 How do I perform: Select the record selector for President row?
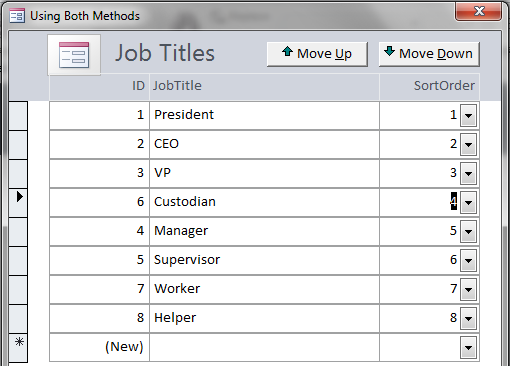click(18, 115)
